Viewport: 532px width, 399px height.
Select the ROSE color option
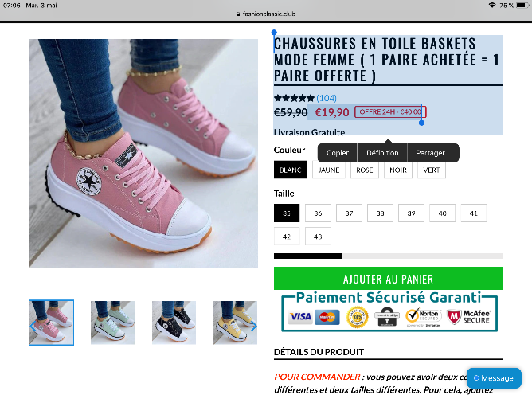(365, 170)
